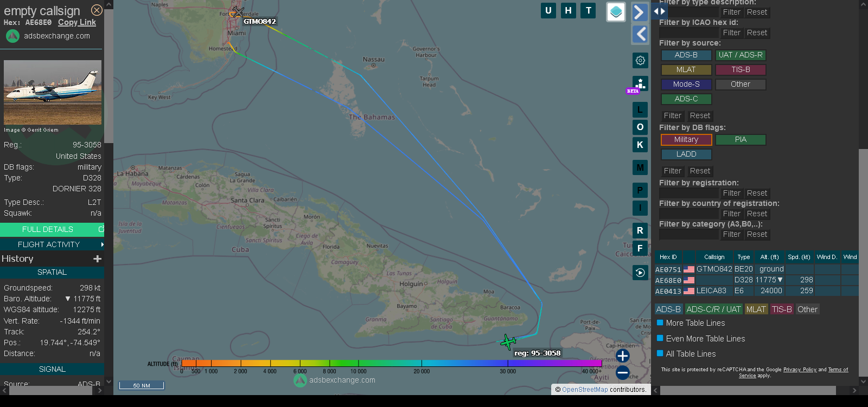Viewport: 868px width, 407px height.
Task: Click Reset button for registration filter
Action: pyautogui.click(x=757, y=193)
